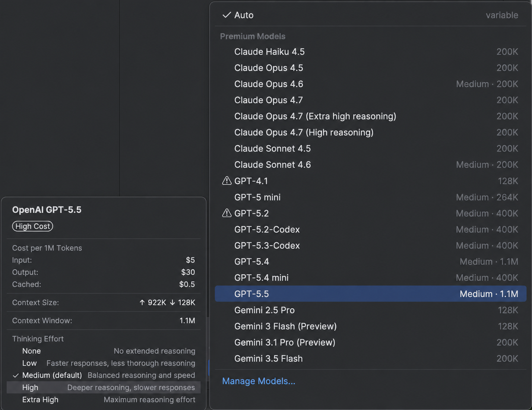This screenshot has width=532, height=410.
Task: Click the $0.5 Cached cost value
Action: coord(187,285)
